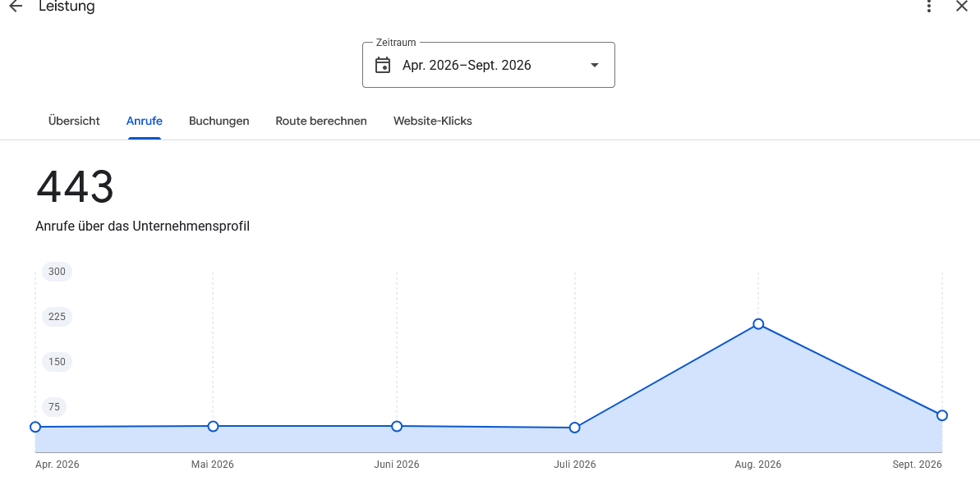Click the calendar icon in Zeitraum field

[x=383, y=65]
